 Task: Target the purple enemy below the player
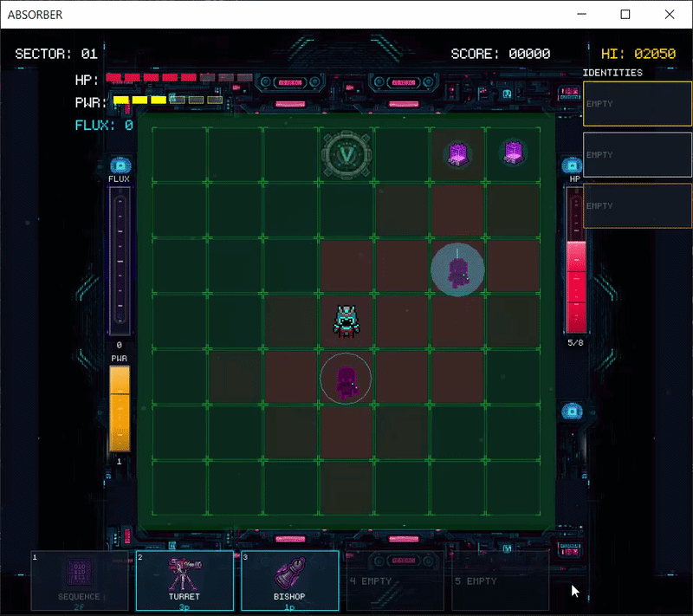coord(346,379)
